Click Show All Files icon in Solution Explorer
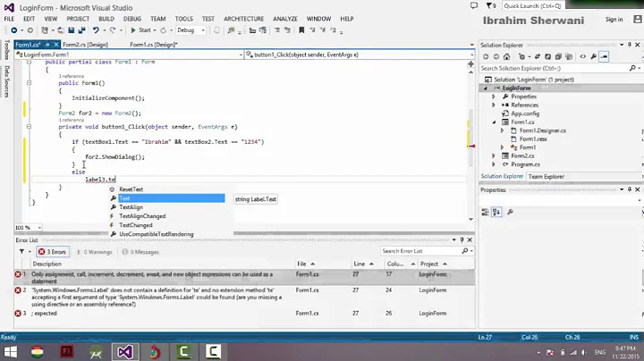 point(569,56)
